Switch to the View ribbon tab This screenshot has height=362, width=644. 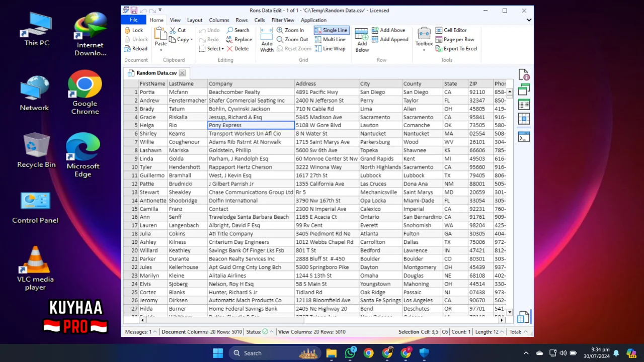coord(175,20)
